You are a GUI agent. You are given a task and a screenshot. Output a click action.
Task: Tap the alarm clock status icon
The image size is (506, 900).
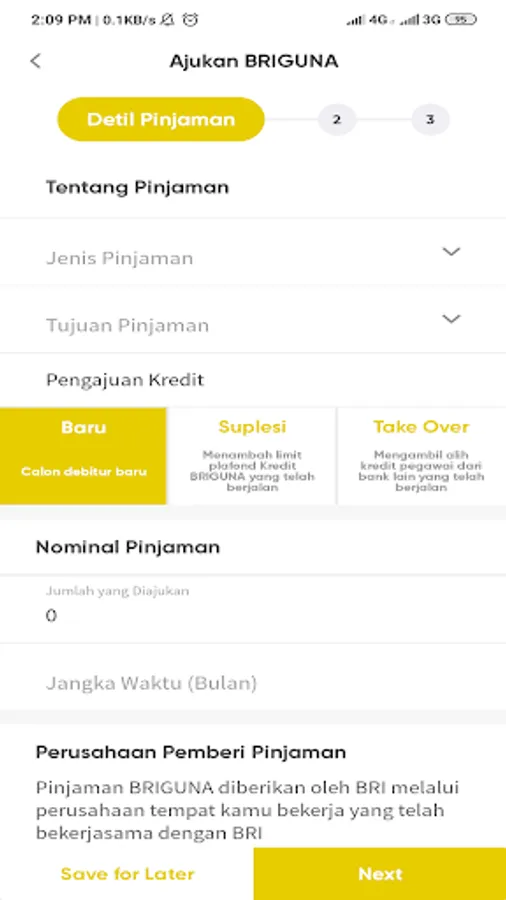[x=190, y=20]
